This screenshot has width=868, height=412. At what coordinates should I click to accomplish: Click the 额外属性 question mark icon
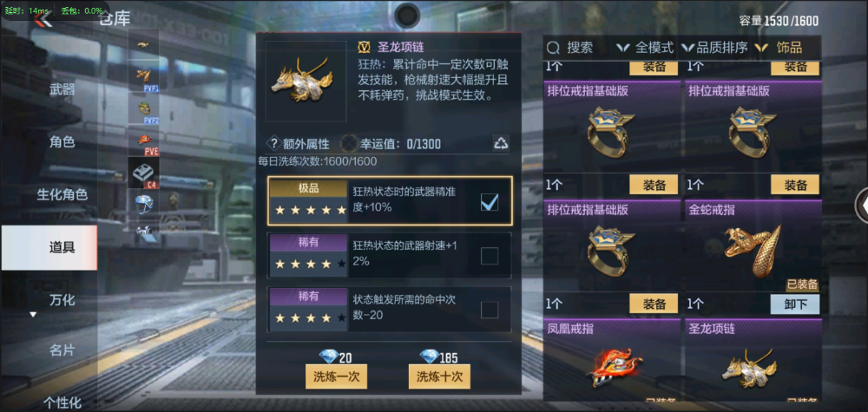click(273, 144)
